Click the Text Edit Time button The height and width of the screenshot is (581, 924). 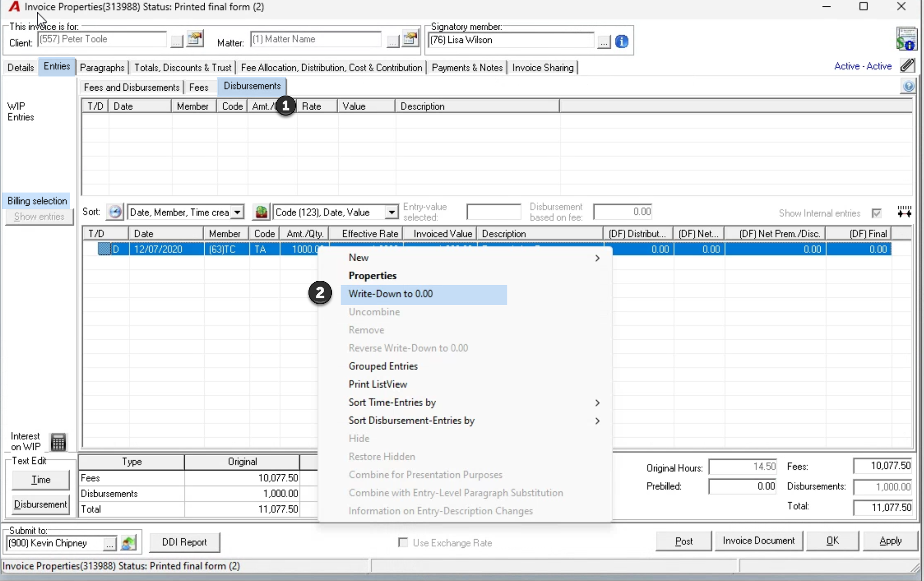[40, 480]
